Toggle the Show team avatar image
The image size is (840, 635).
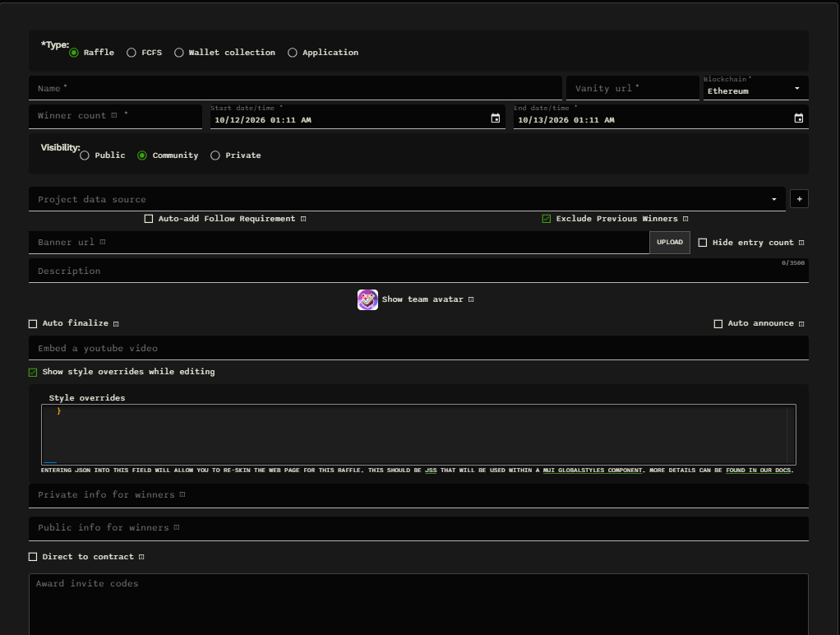(367, 299)
